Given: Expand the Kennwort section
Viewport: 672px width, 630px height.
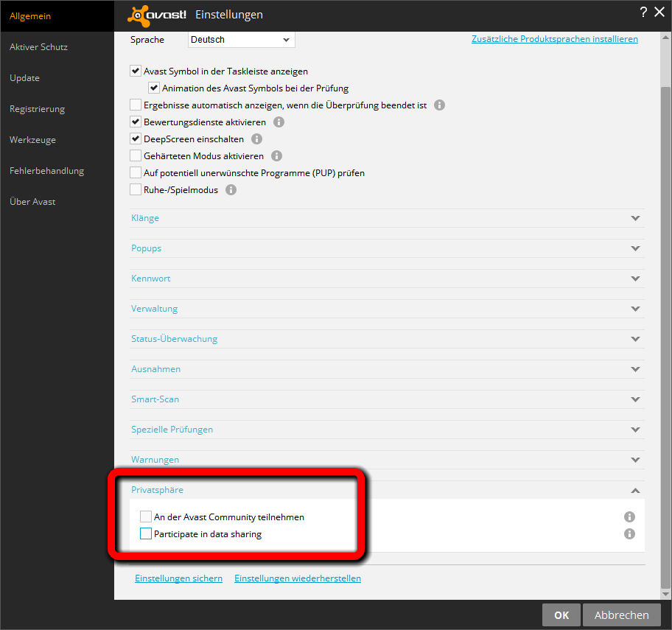Looking at the screenshot, I should (387, 279).
